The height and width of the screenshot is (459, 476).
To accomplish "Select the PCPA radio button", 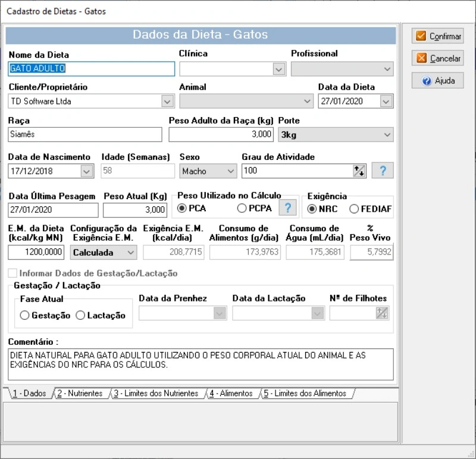I will click(x=242, y=209).
